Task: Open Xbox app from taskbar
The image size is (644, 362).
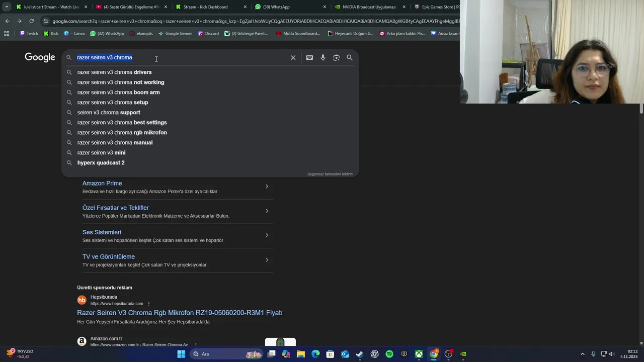Action: coord(419,354)
